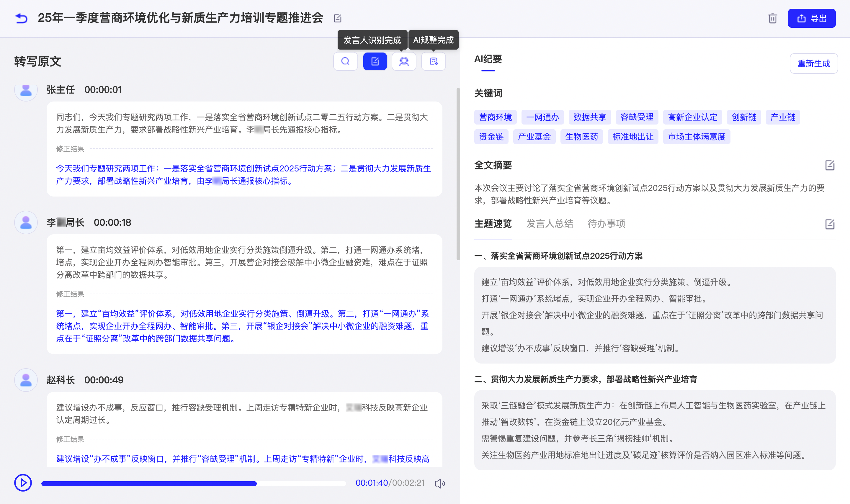Click the trash delete icon

tap(772, 18)
